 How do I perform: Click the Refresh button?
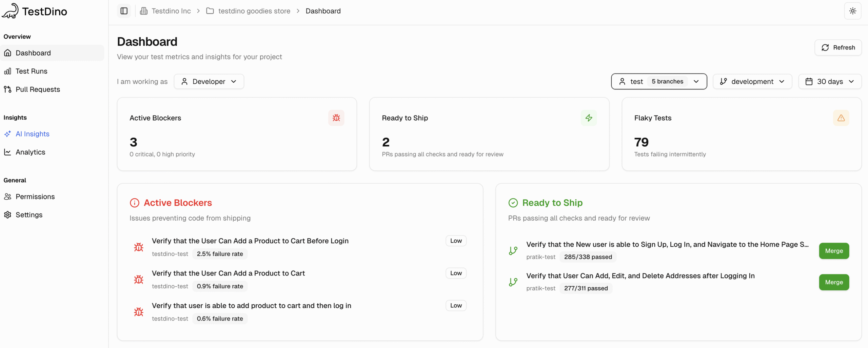tap(838, 47)
